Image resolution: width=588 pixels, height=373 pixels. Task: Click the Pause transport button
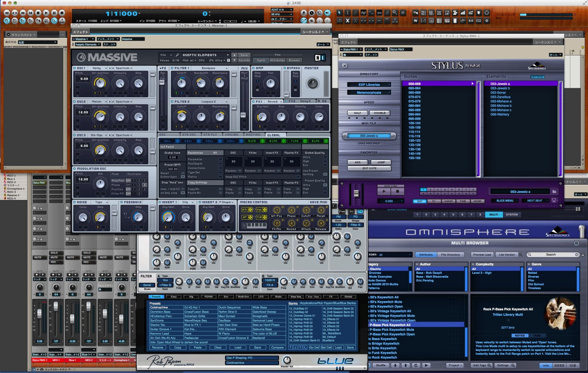point(54,13)
